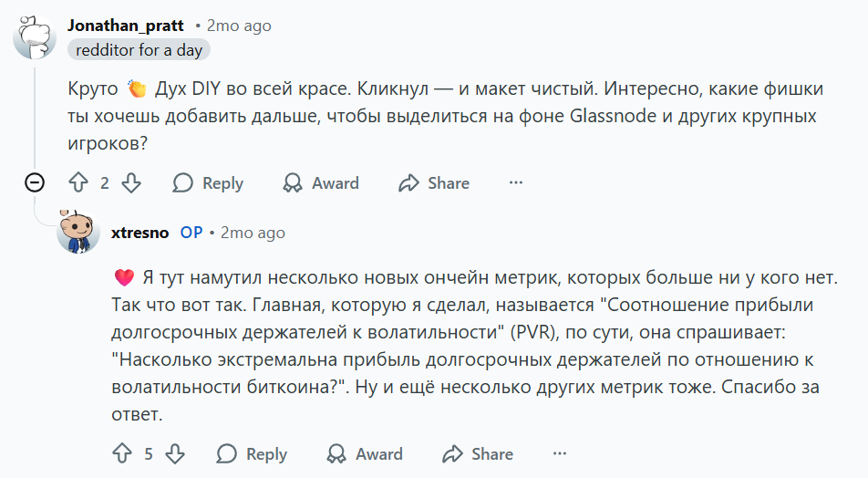The image size is (868, 478).
Task: Open Jonathan_pratt's user profile link
Action: pos(126,26)
